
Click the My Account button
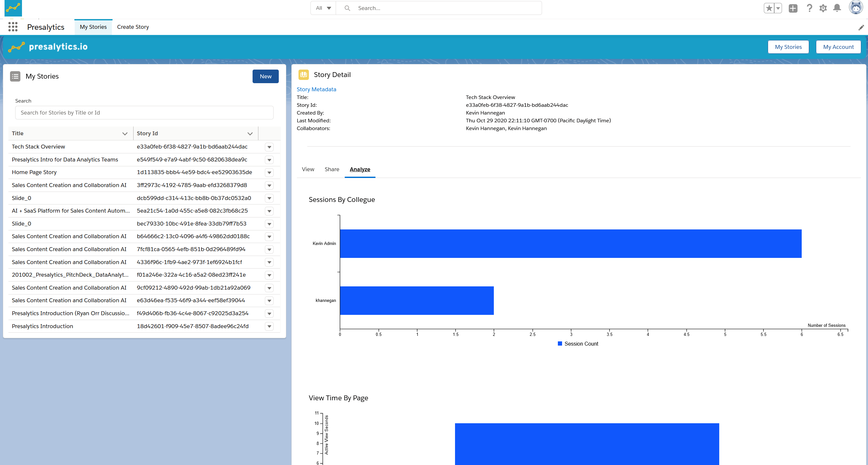pos(838,47)
